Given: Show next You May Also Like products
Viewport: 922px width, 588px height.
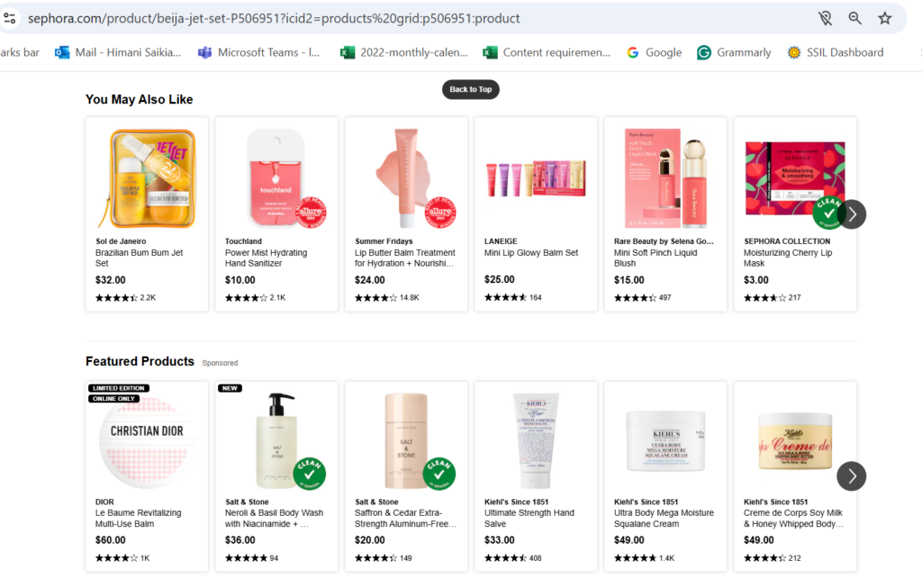Looking at the screenshot, I should (x=851, y=214).
